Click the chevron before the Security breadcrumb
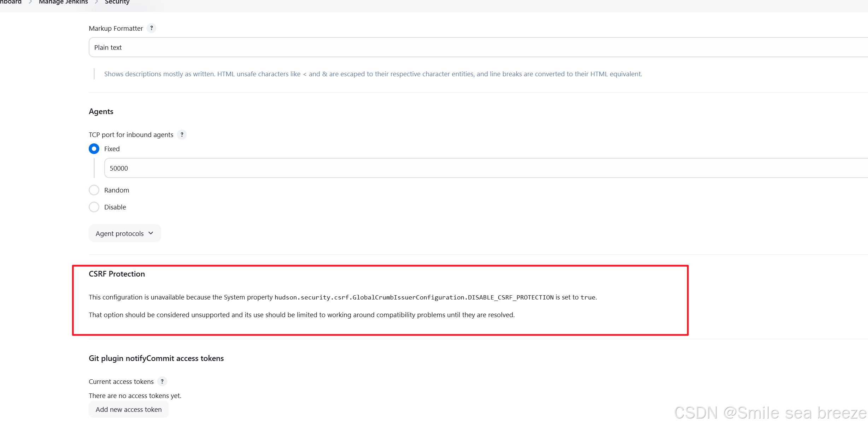The width and height of the screenshot is (868, 427). [95, 2]
